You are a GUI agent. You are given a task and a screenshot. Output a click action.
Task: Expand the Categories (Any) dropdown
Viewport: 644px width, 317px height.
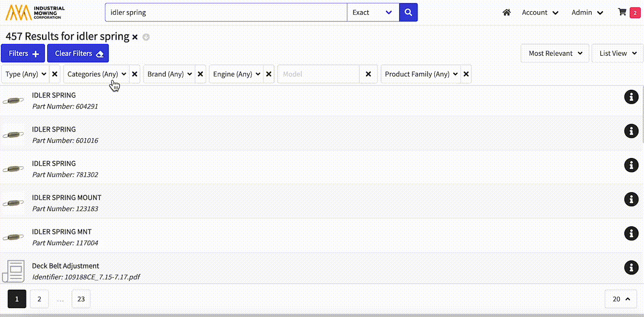pos(97,74)
